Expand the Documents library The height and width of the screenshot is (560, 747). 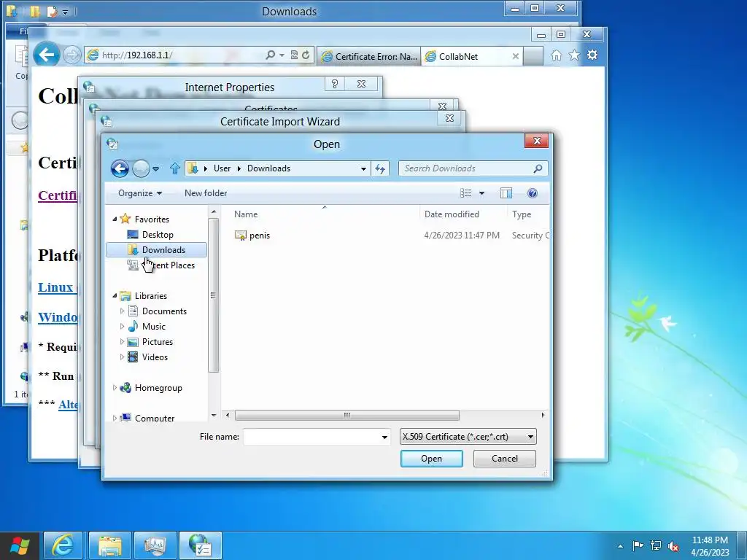point(122,311)
